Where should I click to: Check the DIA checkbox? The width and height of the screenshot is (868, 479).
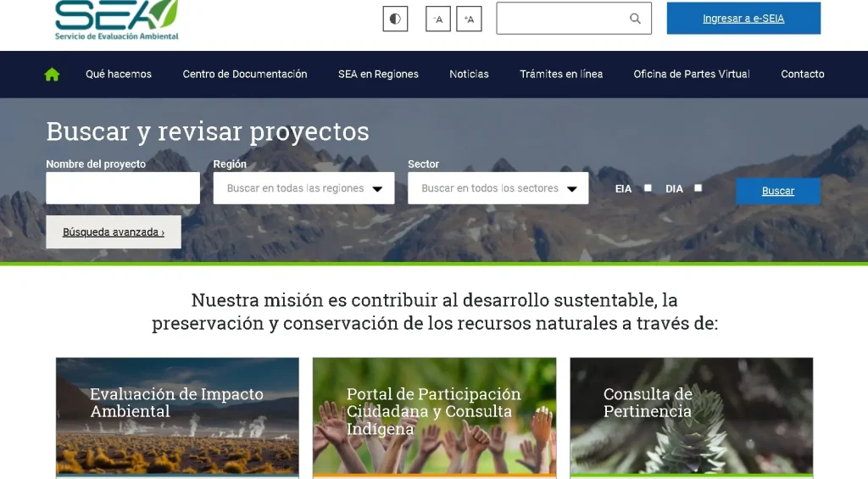point(698,188)
